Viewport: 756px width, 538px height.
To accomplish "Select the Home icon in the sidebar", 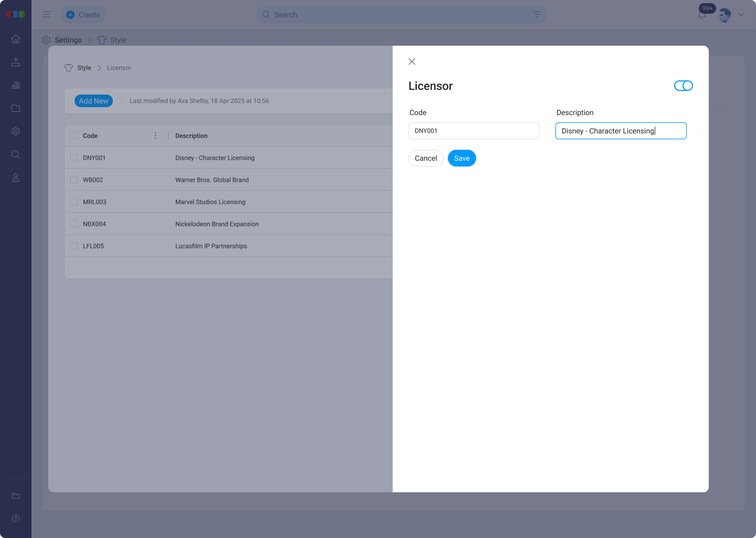I will (16, 39).
